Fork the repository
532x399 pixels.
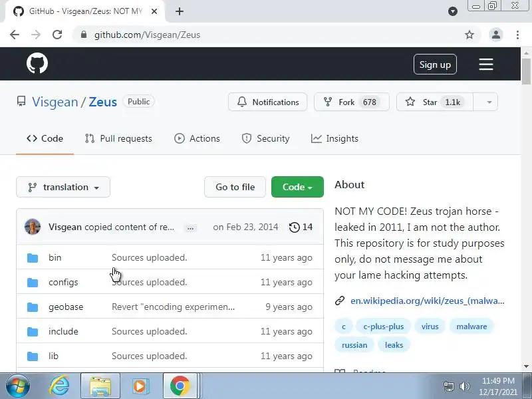(x=352, y=102)
